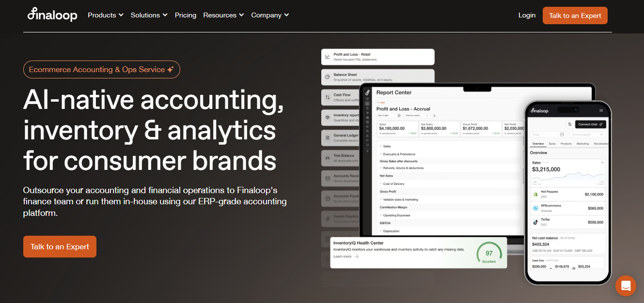Screen dimensions: 644x303
Task: Click the Balance Sheet pie chart icon
Action: pos(328,76)
